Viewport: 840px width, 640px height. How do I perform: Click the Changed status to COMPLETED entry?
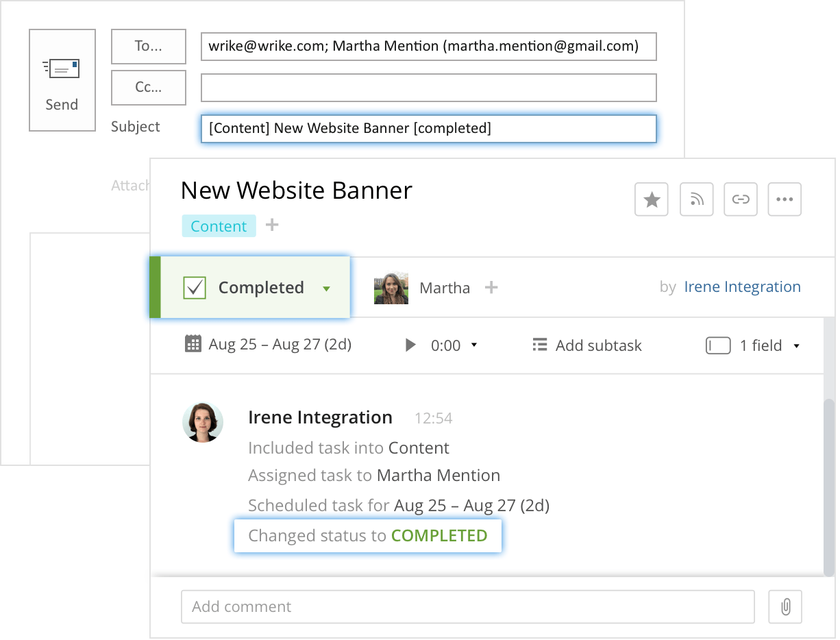pyautogui.click(x=368, y=536)
